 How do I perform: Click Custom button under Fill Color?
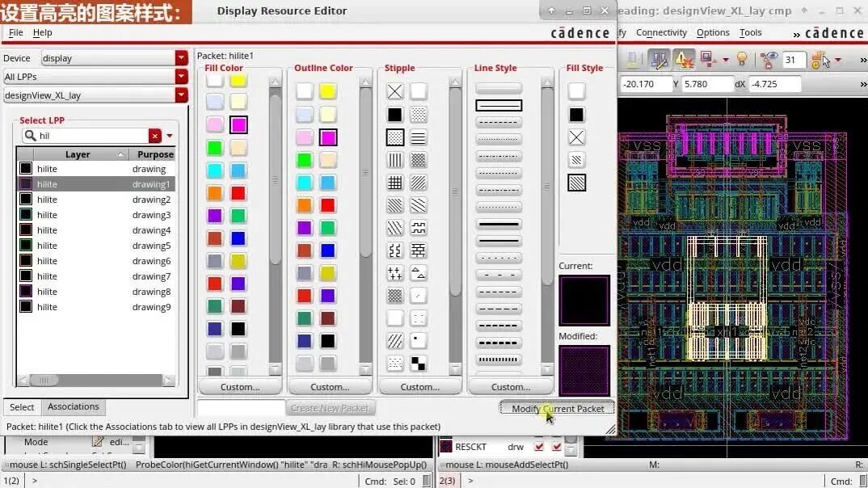point(240,387)
